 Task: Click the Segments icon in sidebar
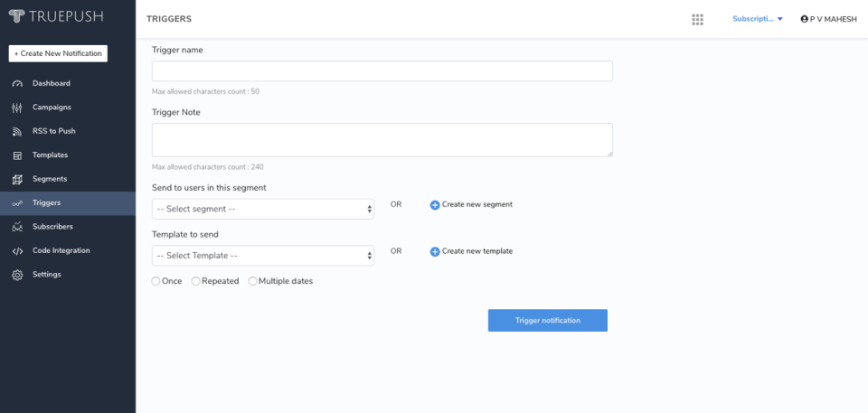17,179
